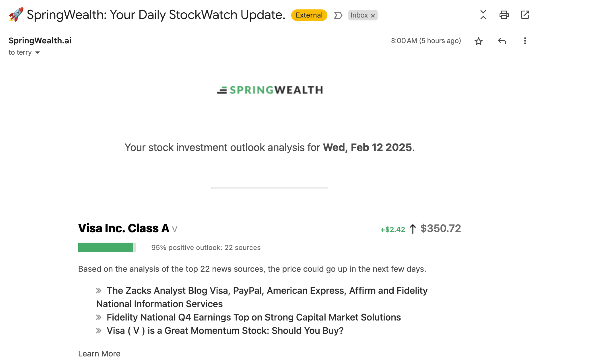Collapse all messages with the arrows icon

pos(483,15)
